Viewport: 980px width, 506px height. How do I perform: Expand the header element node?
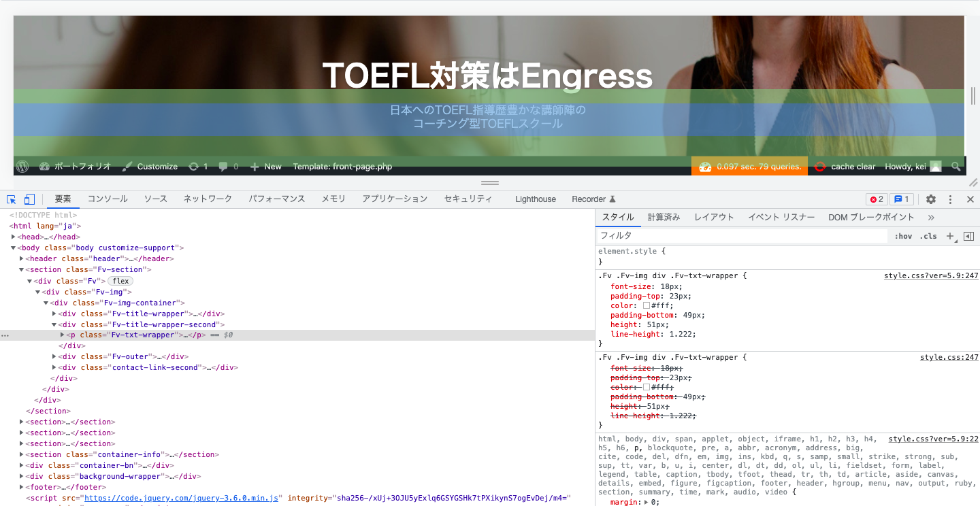pyautogui.click(x=22, y=259)
